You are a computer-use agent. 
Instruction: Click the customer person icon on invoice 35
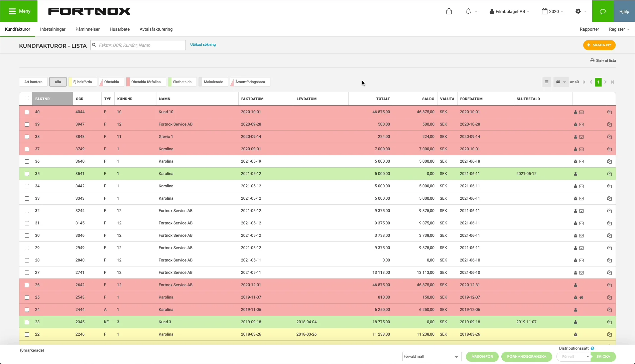[x=576, y=174]
